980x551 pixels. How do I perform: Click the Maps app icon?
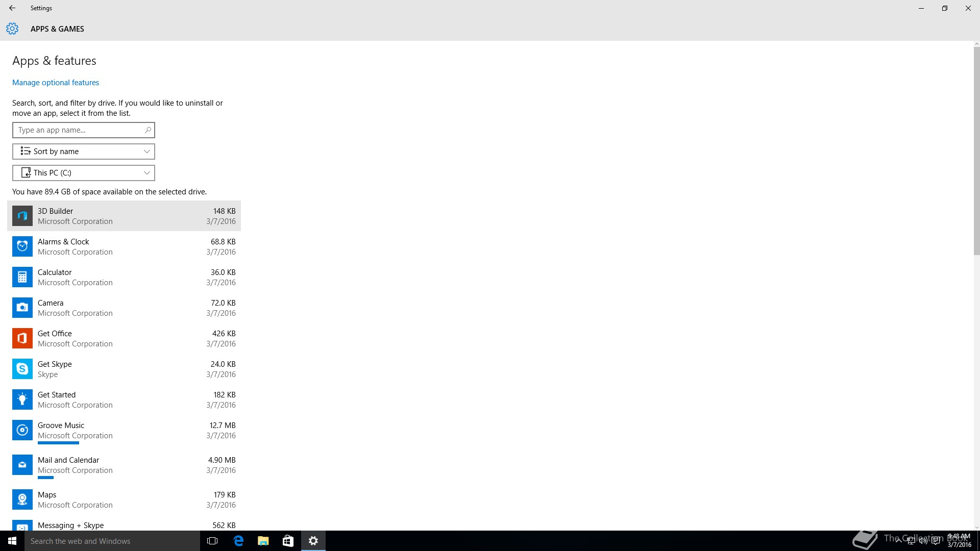[x=22, y=499]
